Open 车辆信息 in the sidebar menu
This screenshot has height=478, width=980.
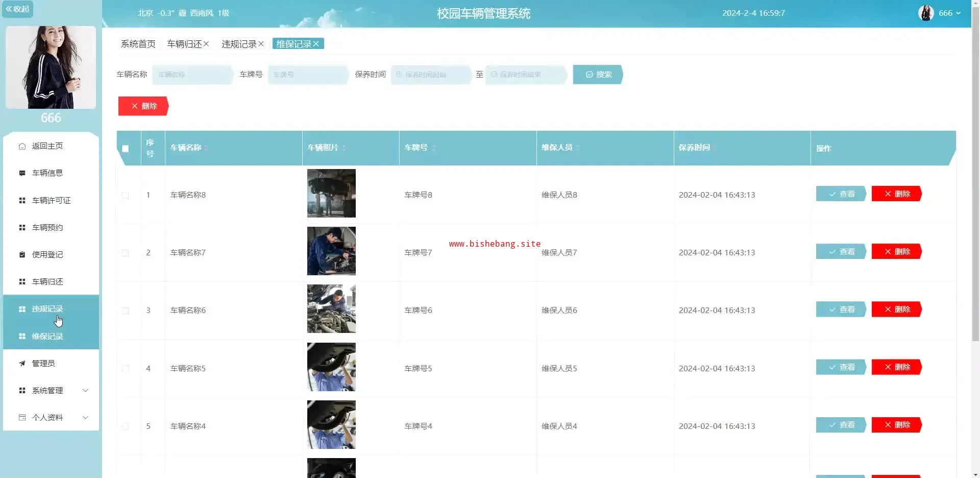point(51,173)
